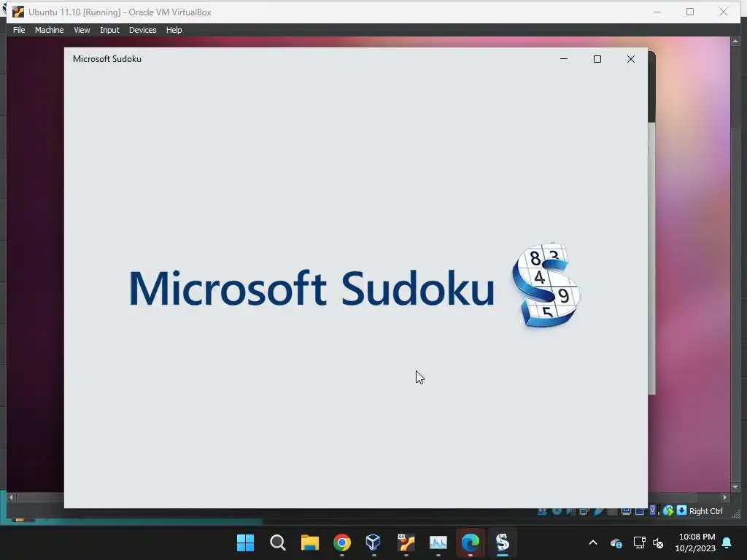Show hidden system tray icons
Screen dimensions: 747x560
(593, 542)
